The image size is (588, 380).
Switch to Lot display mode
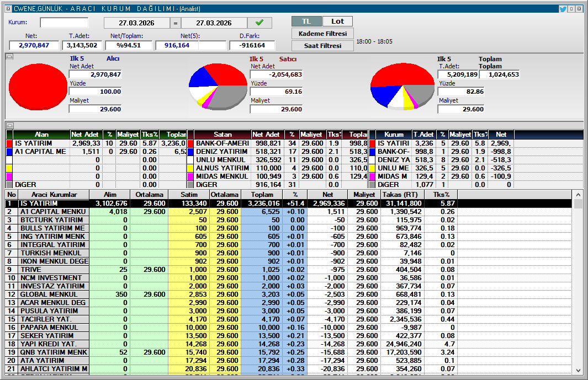pos(337,21)
